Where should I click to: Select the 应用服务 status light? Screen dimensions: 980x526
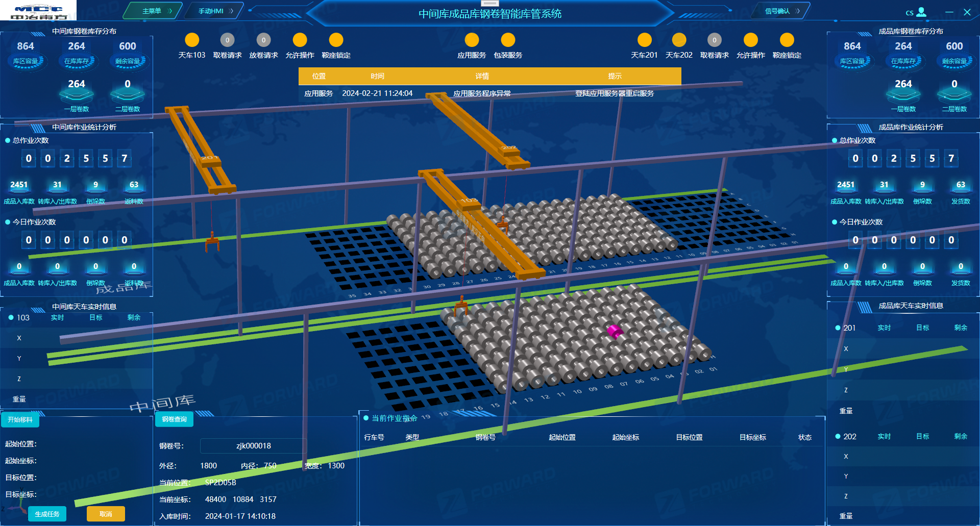pos(472,40)
